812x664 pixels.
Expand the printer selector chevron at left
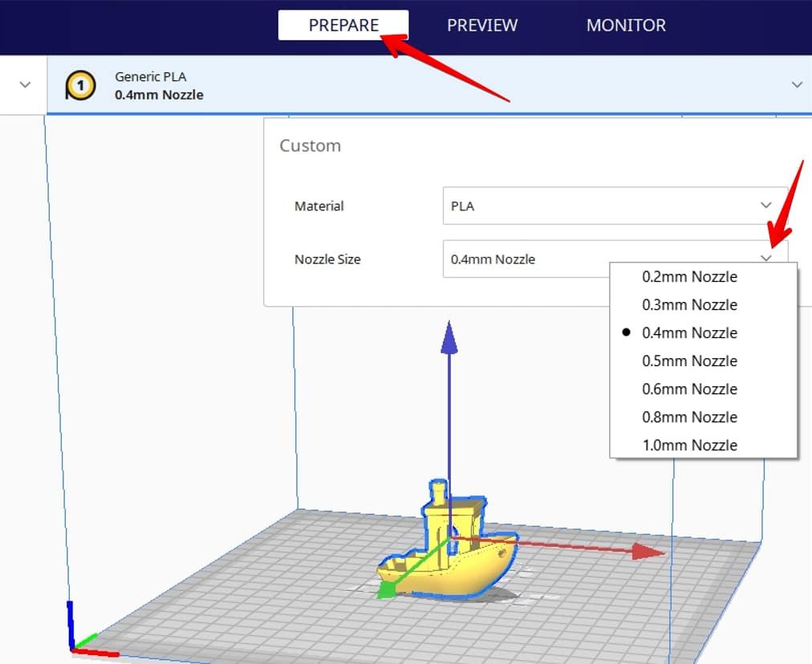25,84
